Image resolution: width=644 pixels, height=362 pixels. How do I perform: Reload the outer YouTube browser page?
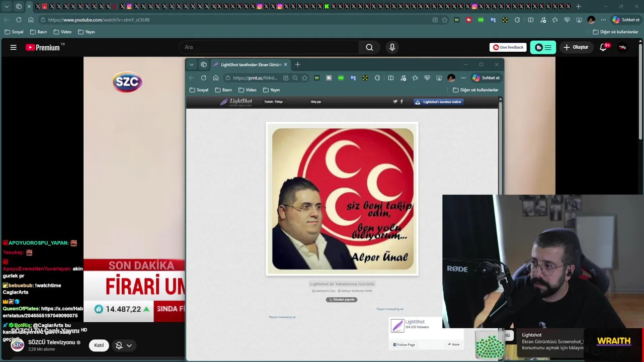tap(19, 20)
